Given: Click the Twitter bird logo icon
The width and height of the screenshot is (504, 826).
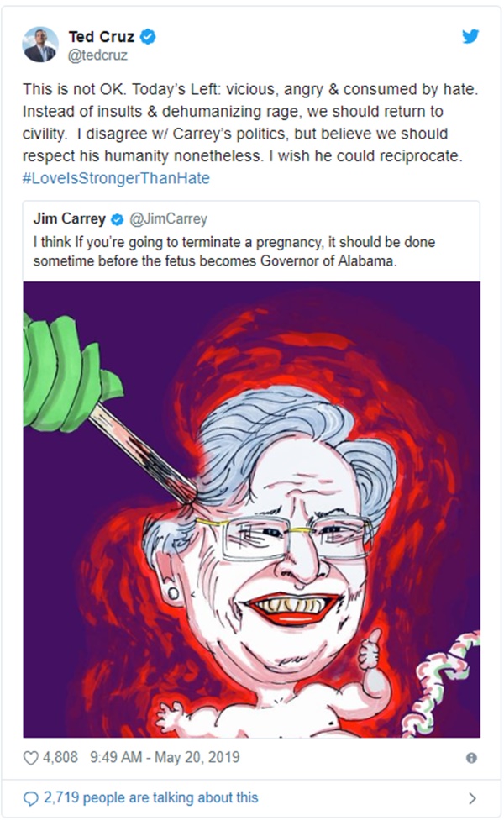Looking at the screenshot, I should pos(470,36).
